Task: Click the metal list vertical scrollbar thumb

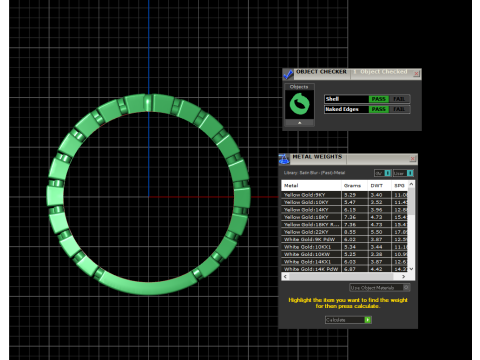Action: pyautogui.click(x=411, y=201)
